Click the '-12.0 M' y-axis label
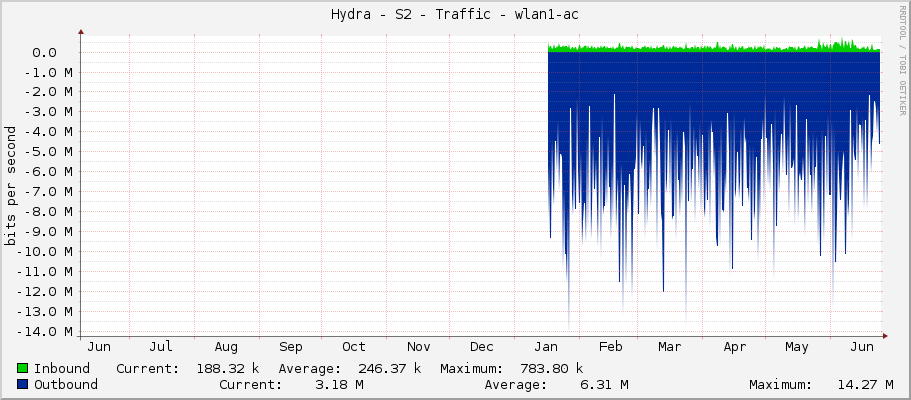 tap(45, 291)
